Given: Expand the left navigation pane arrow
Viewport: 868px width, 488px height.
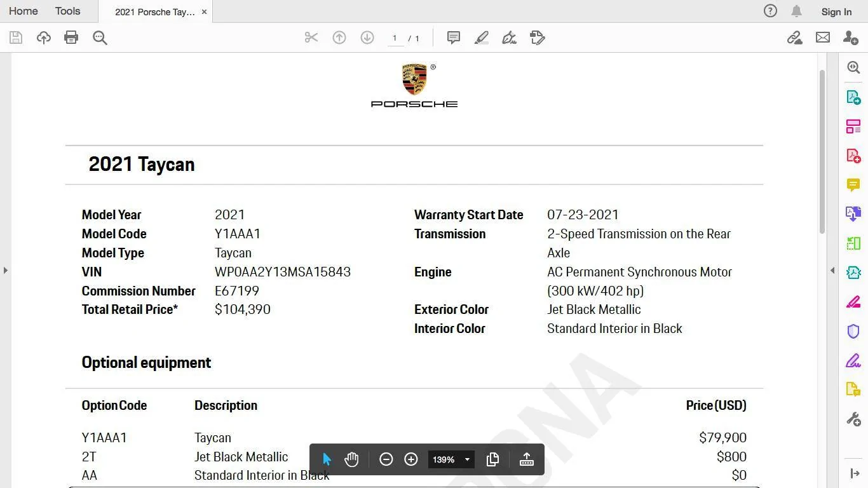Looking at the screenshot, I should 6,270.
